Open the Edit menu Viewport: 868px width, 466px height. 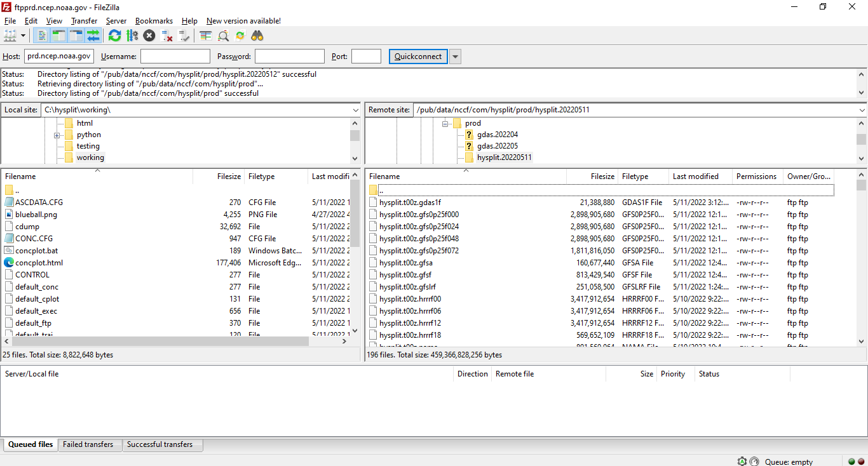pyautogui.click(x=31, y=21)
